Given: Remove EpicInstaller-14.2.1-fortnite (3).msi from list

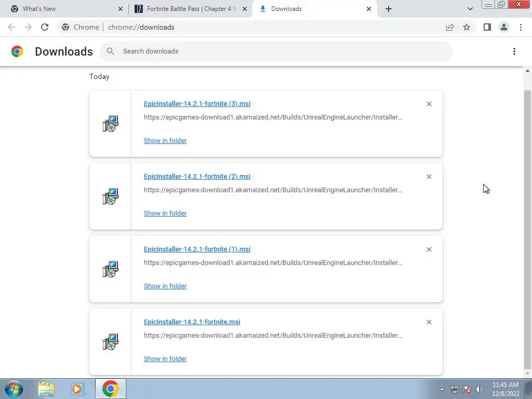Looking at the screenshot, I should [429, 104].
